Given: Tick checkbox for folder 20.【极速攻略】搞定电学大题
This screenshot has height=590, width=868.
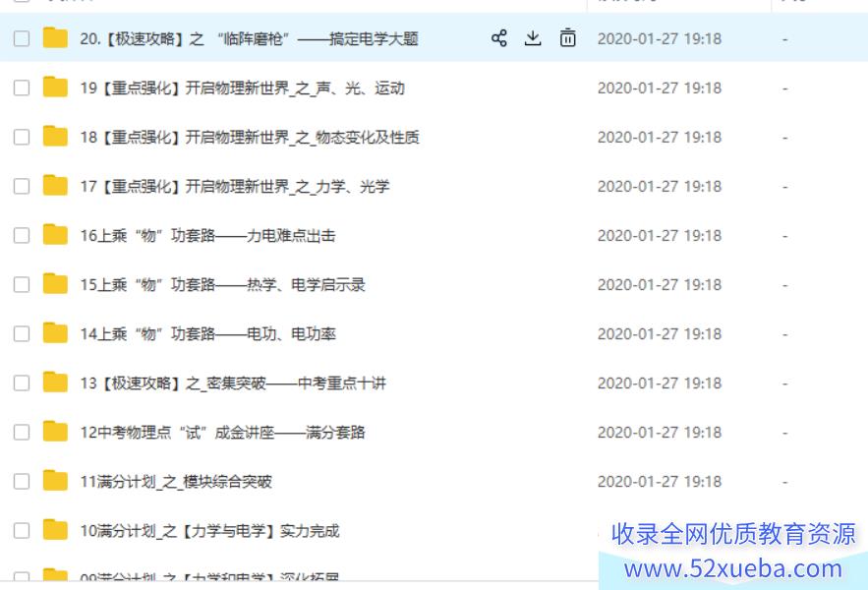Looking at the screenshot, I should click(x=22, y=38).
